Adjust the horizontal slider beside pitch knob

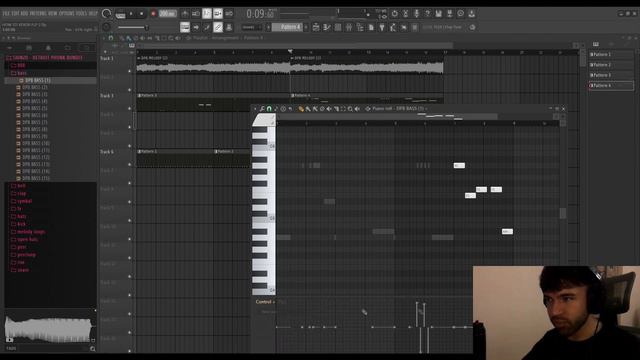(132, 27)
